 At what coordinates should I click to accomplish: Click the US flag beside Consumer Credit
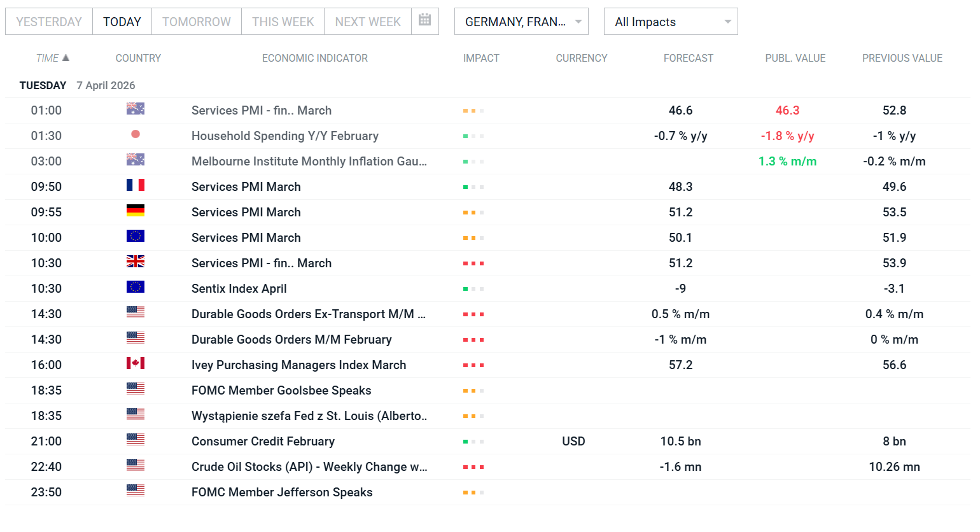pos(135,440)
